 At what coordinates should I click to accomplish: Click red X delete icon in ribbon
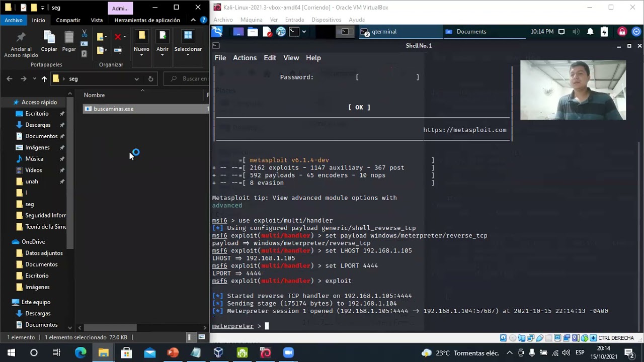click(x=117, y=37)
